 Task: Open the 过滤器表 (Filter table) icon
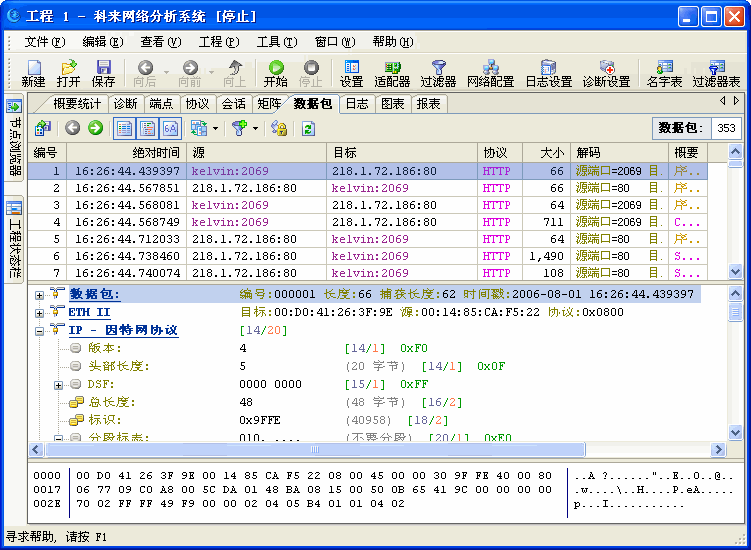coord(717,73)
